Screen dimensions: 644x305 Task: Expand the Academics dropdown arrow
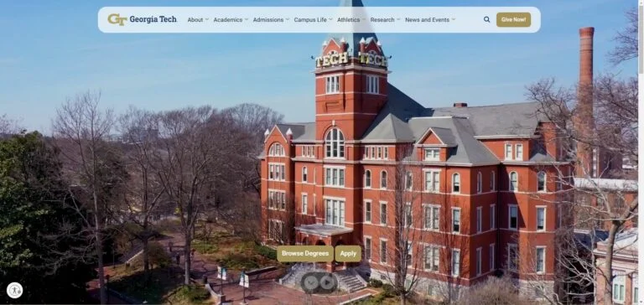pos(246,19)
